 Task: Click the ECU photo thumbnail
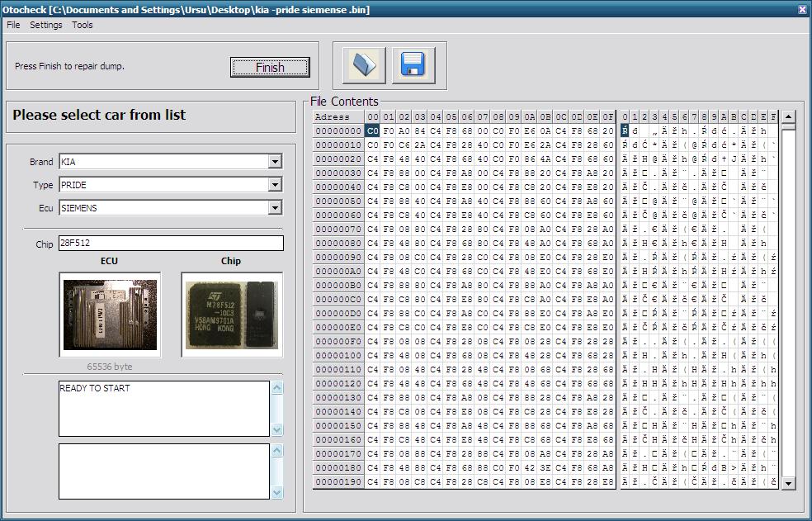point(110,315)
